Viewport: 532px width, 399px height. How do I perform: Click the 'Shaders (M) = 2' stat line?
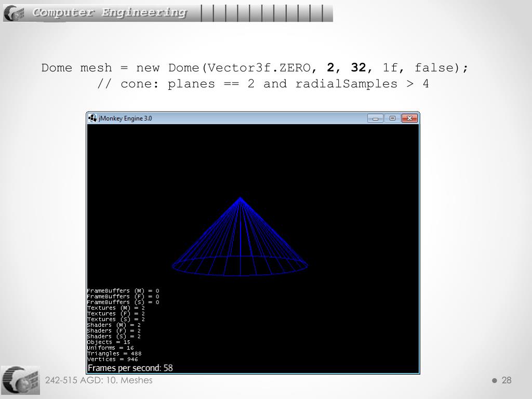114,325
